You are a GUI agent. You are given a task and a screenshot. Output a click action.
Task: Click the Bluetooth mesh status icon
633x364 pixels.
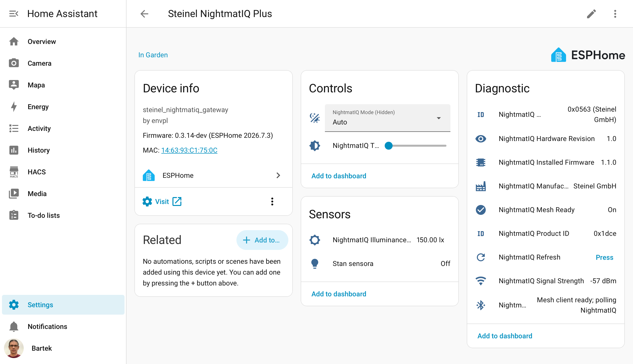pos(481,305)
